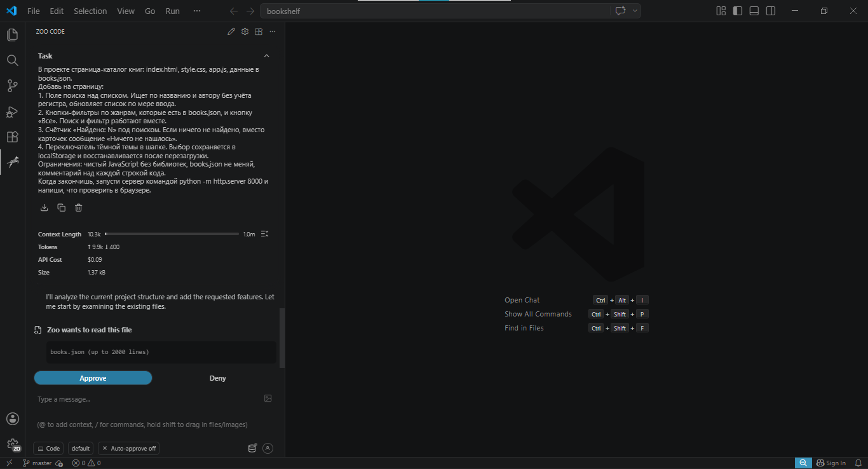Open the default API profile selector
Screen dimensions: 868x469
pyautogui.click(x=81, y=449)
